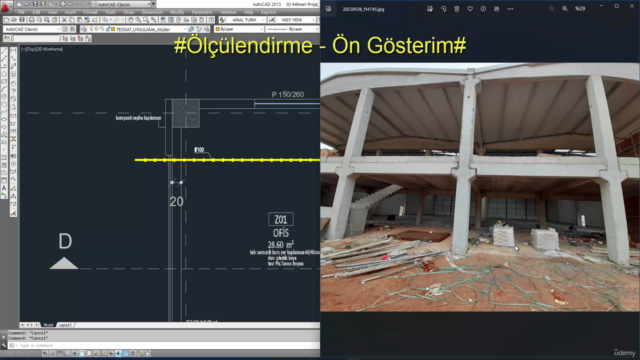The image size is (640, 360).
Task: Click Undo arrow in Standard toolbar
Action: pyautogui.click(x=105, y=20)
